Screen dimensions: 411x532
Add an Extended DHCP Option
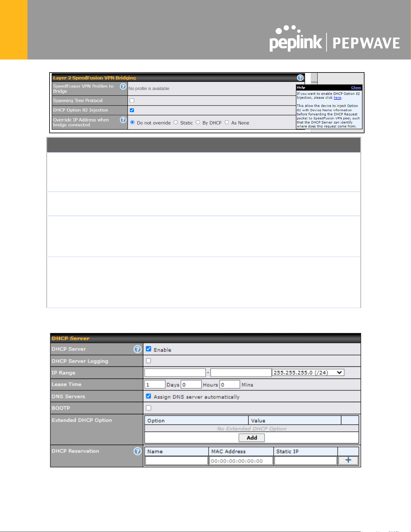click(252, 438)
